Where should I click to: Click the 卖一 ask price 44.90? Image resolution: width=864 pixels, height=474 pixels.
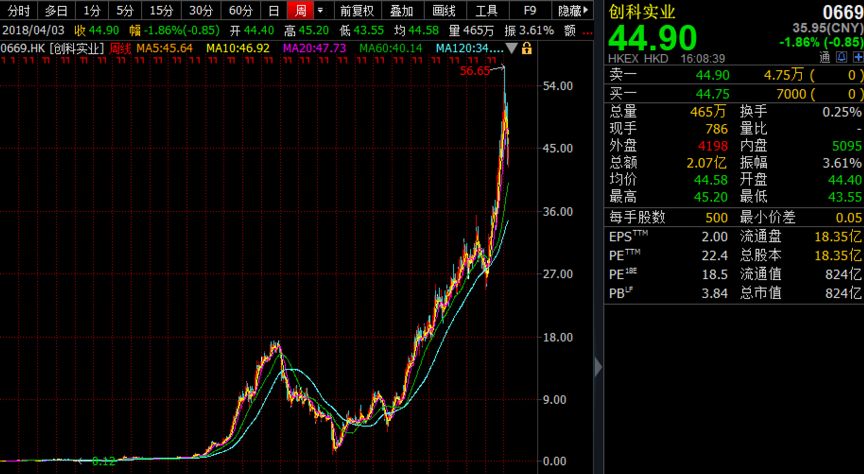point(712,75)
